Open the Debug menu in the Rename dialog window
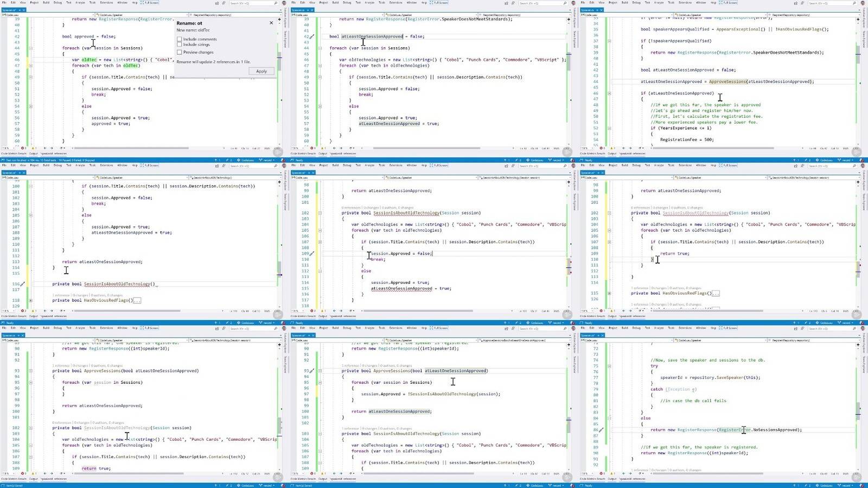The width and height of the screenshot is (868, 488). pos(58,3)
